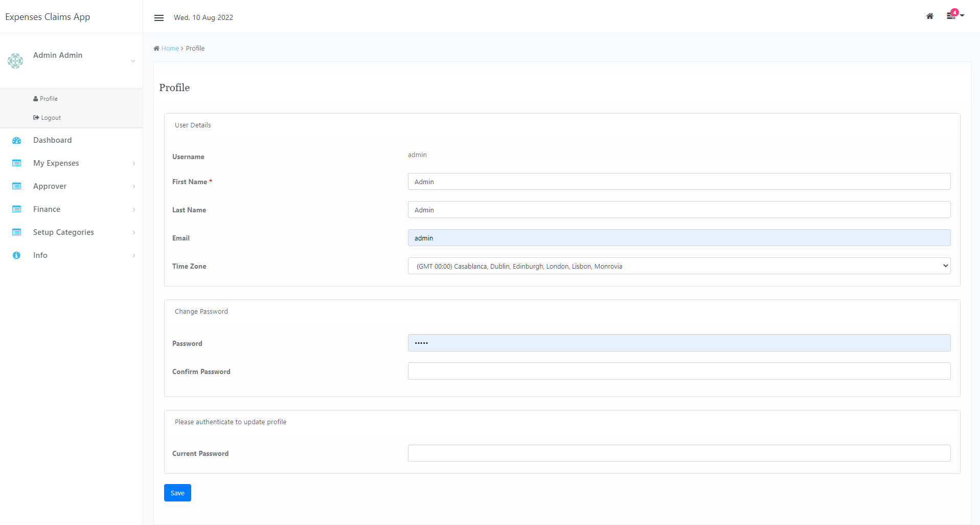The image size is (980, 525).
Task: Choose Logout from the sidebar
Action: pos(48,118)
